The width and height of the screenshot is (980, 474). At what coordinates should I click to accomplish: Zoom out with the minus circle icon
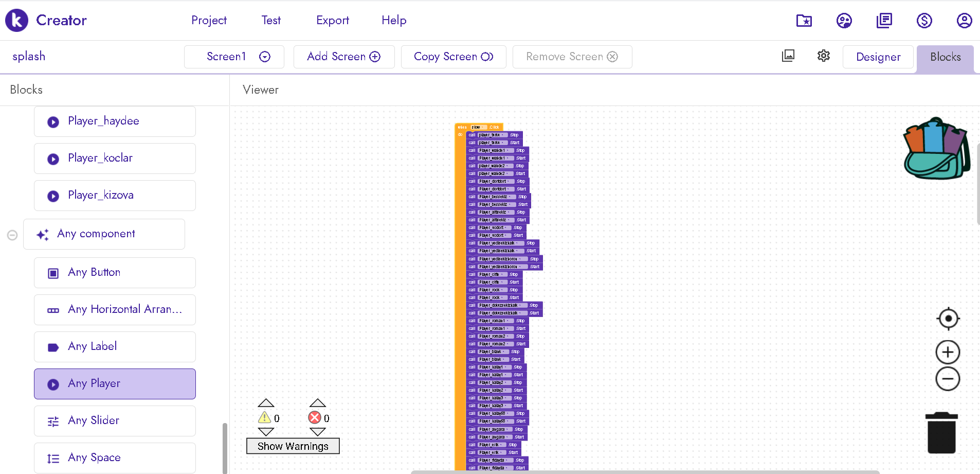948,379
